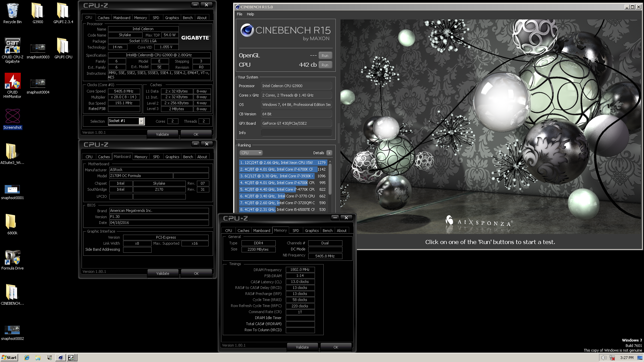Click the Specification field Celeron G3900

[159, 55]
